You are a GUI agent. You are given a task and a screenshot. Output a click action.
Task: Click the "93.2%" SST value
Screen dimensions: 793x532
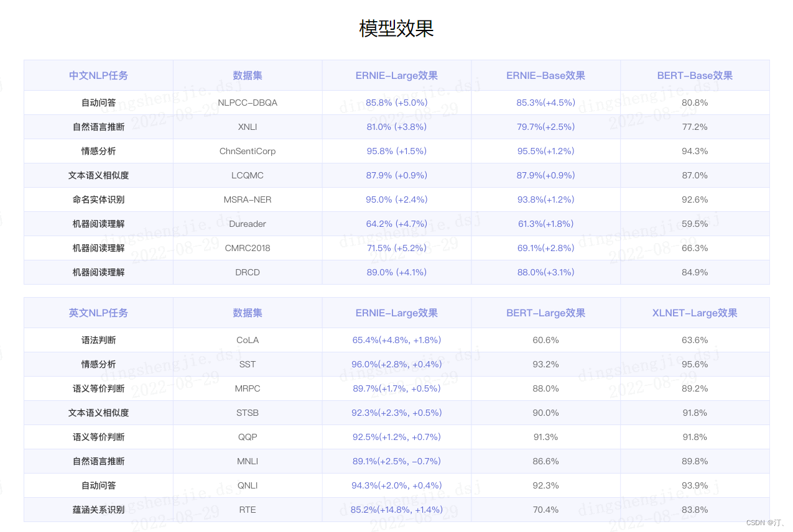(x=545, y=364)
